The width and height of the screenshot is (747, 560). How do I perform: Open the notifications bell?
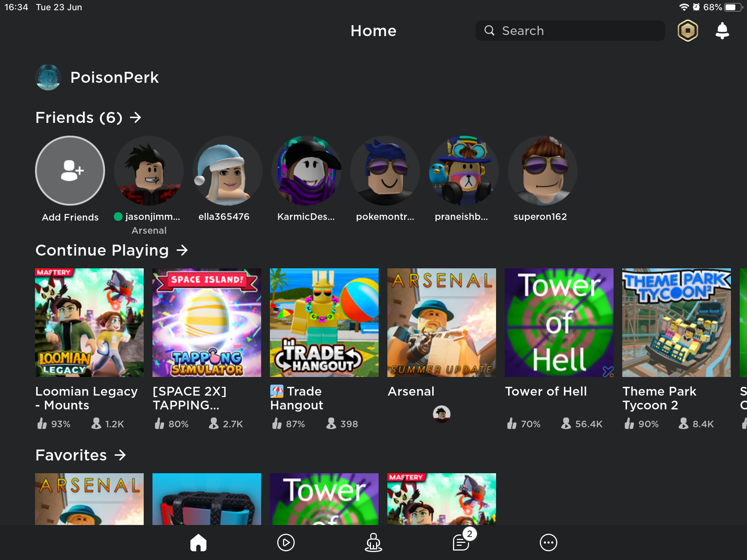click(722, 31)
